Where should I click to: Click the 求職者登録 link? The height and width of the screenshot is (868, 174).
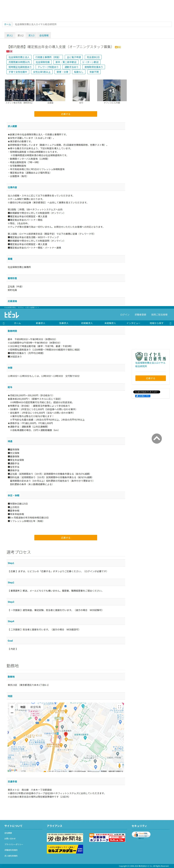(140, 315)
